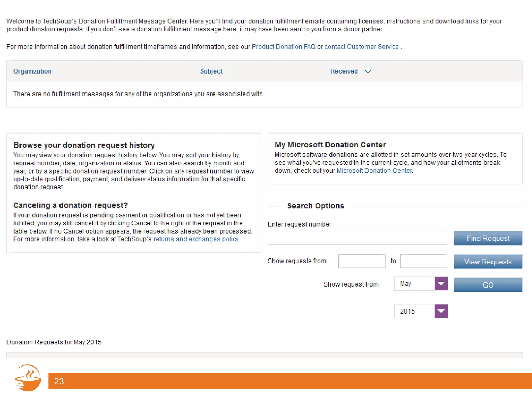
Task: Expand the 2015 year dropdown arrow
Action: click(441, 311)
